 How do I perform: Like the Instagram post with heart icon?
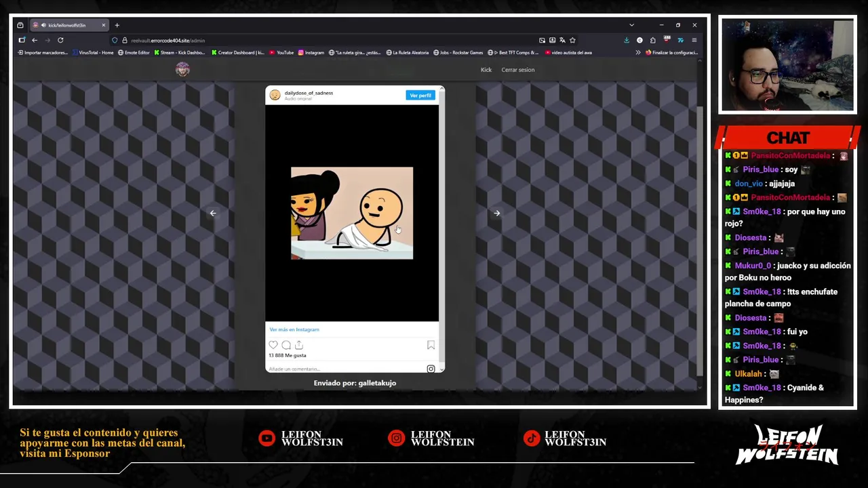click(273, 345)
